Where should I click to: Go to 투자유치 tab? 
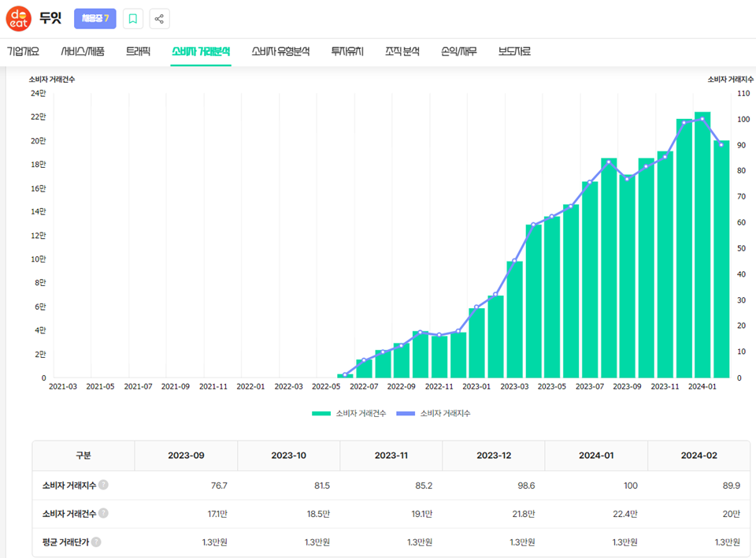click(x=347, y=51)
